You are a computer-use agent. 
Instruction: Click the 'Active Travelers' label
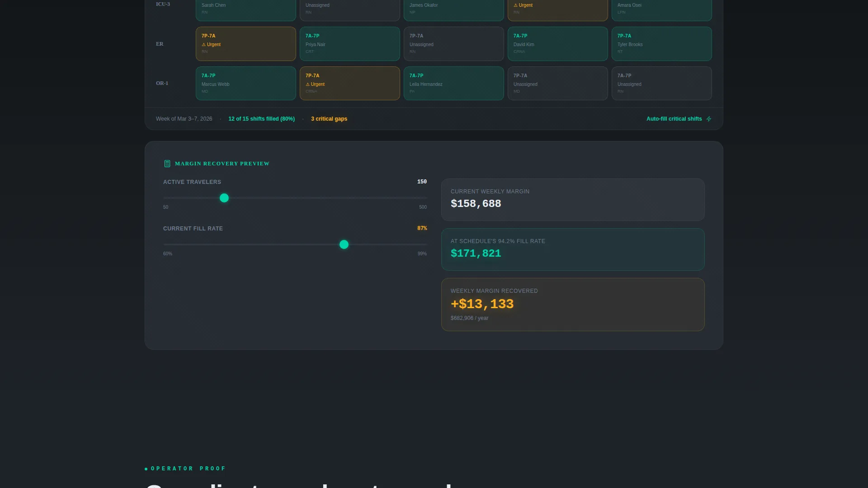[x=192, y=182]
